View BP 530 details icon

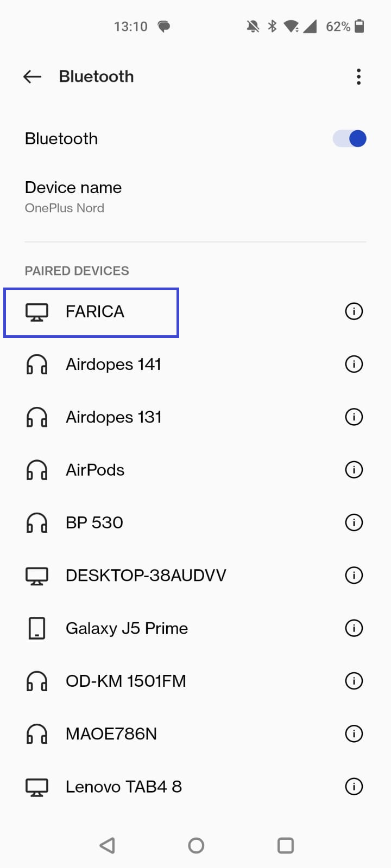click(x=354, y=522)
